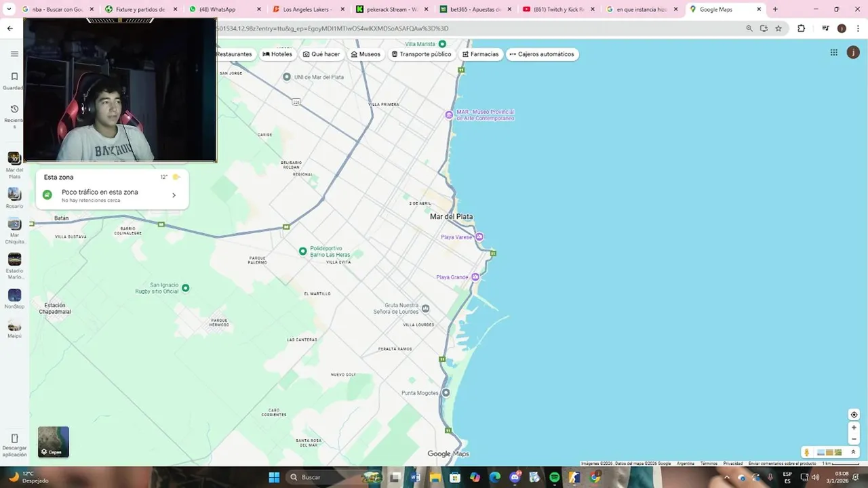Click the Batán town label
The width and height of the screenshot is (868, 488).
click(x=62, y=218)
